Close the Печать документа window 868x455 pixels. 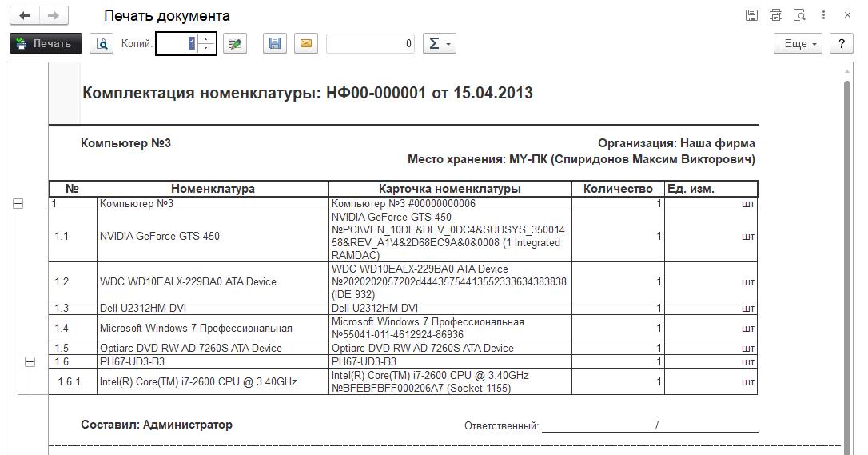(847, 15)
